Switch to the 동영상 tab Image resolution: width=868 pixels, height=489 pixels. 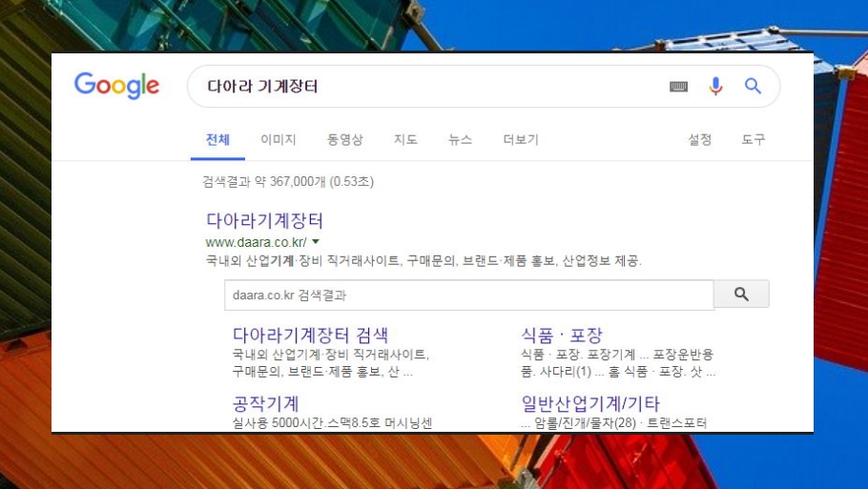click(345, 139)
